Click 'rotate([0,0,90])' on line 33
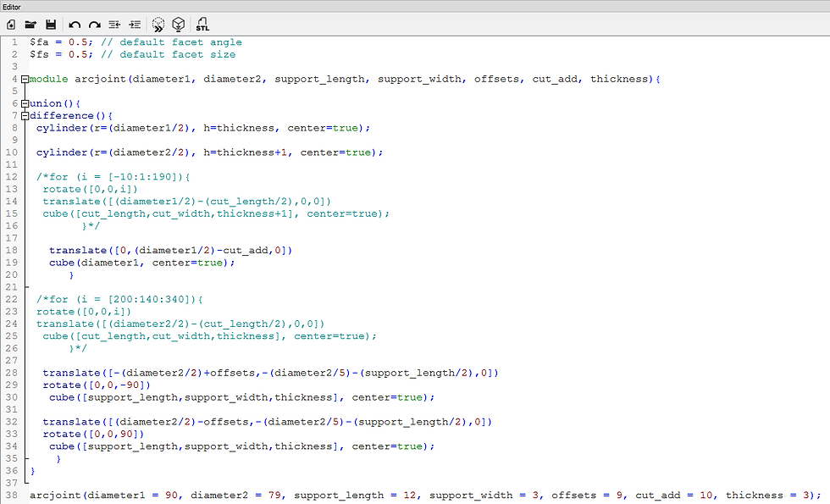The height and width of the screenshot is (504, 830). pyautogui.click(x=94, y=434)
